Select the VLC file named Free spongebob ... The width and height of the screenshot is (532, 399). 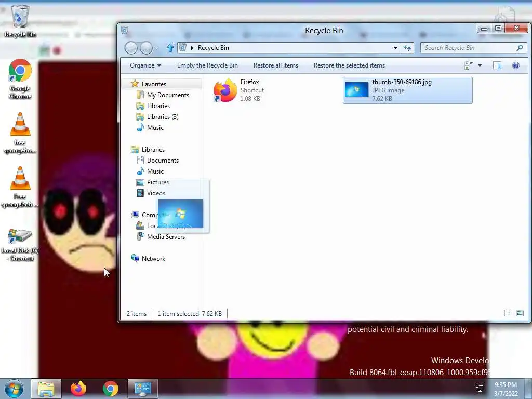pos(20,187)
